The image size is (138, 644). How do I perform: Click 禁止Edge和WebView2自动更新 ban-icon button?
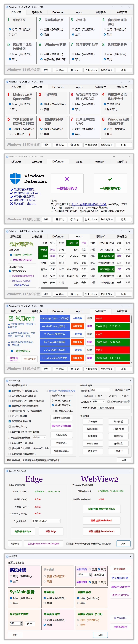pyautogui.click(x=44, y=543)
